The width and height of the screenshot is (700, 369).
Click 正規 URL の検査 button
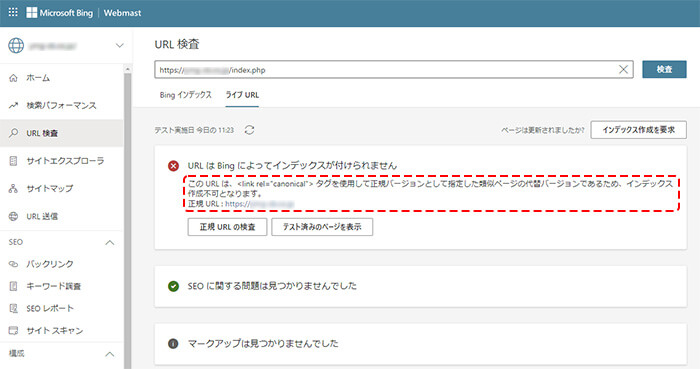(x=227, y=227)
